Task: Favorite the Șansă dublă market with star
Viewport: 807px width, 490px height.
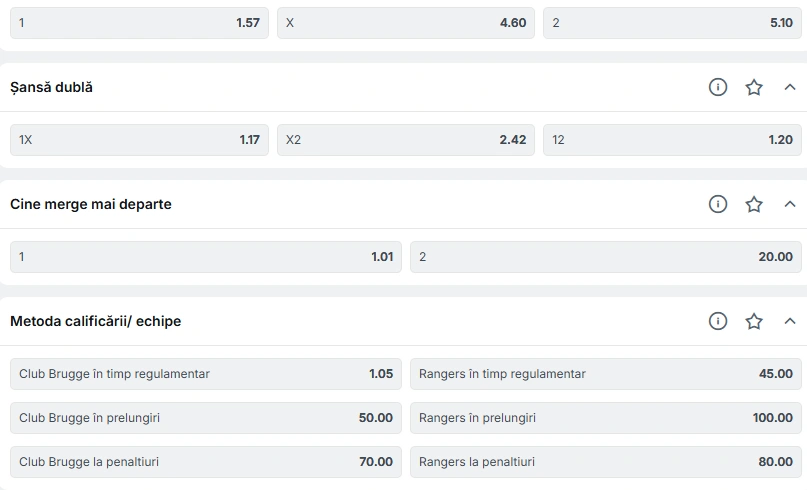Action: pos(753,87)
